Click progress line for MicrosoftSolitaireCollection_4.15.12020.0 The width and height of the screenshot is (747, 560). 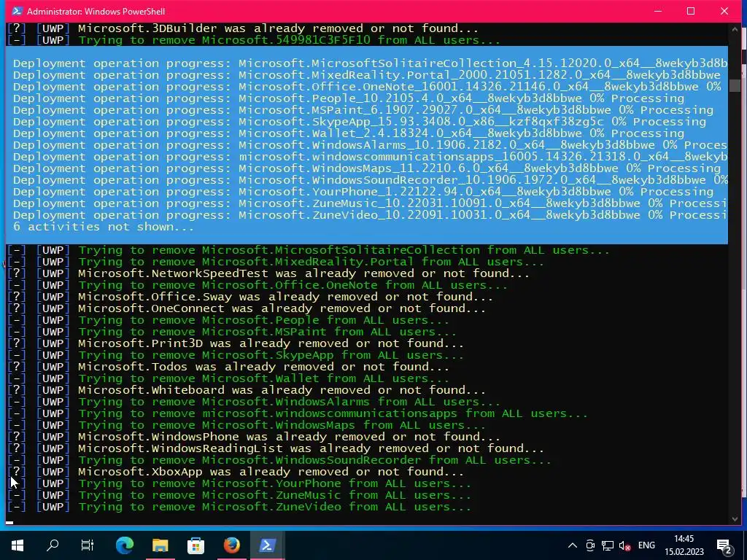pos(370,63)
